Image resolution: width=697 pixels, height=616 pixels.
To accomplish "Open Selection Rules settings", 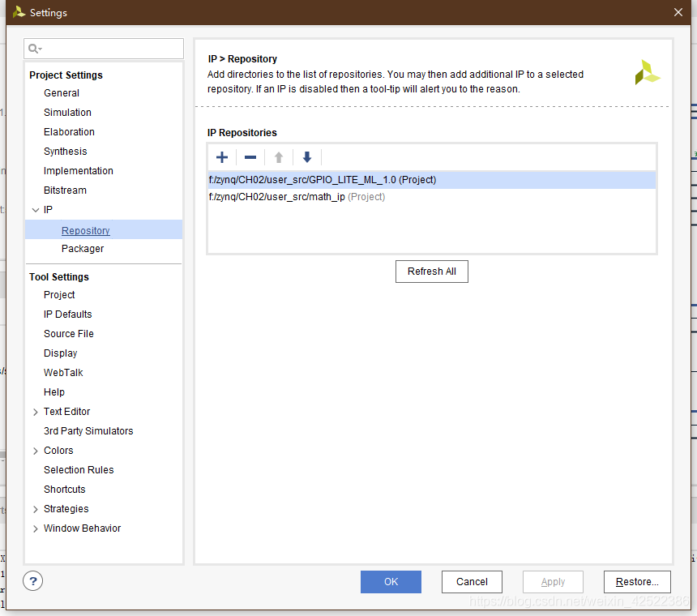I will [79, 470].
